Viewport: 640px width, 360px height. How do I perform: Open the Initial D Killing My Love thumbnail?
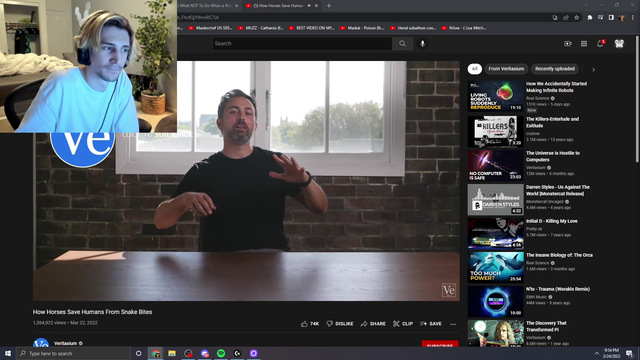[x=496, y=233]
